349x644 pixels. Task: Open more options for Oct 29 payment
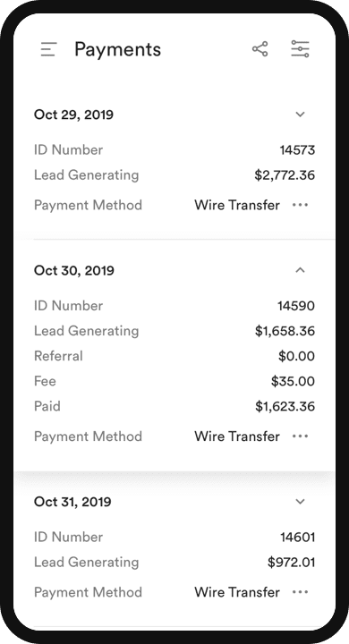300,205
